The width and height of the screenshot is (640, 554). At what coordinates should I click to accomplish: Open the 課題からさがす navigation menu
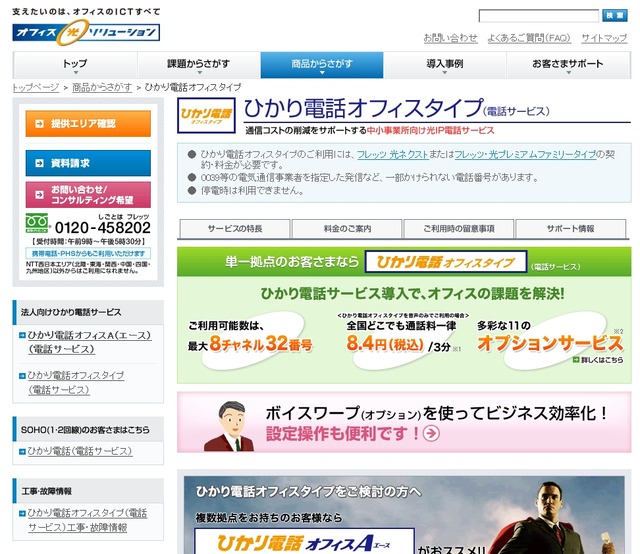198,64
